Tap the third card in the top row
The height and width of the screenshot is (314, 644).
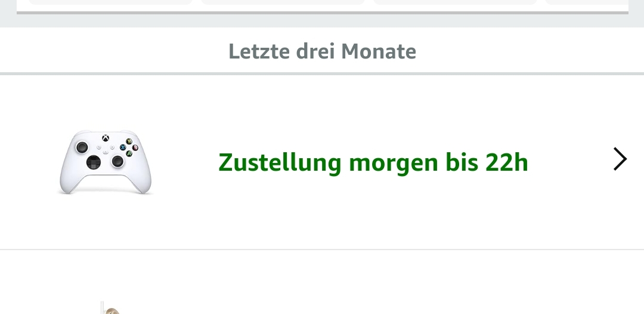pos(455,2)
